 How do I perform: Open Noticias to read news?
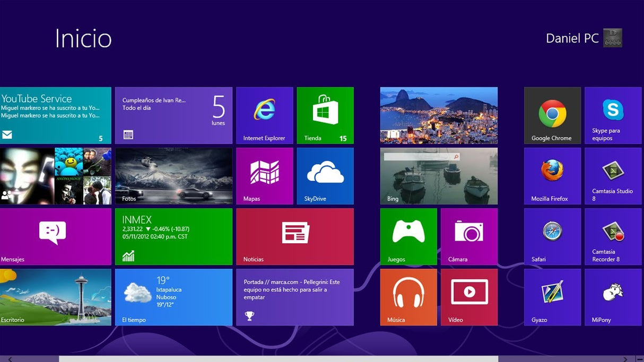point(295,236)
